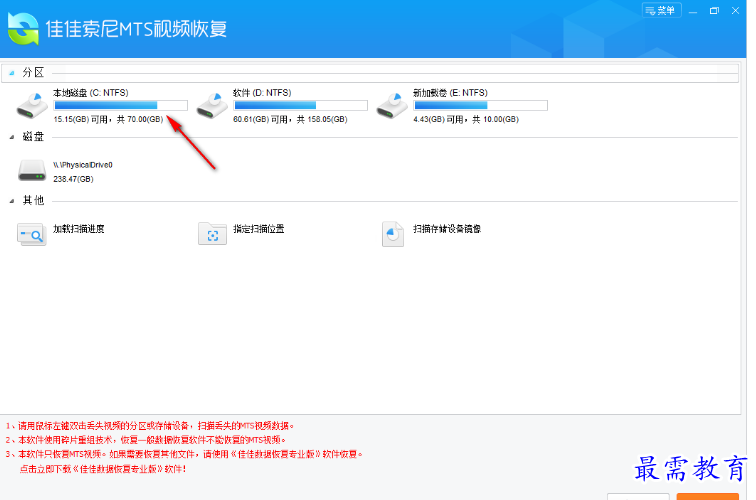
Task: Maximize the application window
Action: (714, 11)
